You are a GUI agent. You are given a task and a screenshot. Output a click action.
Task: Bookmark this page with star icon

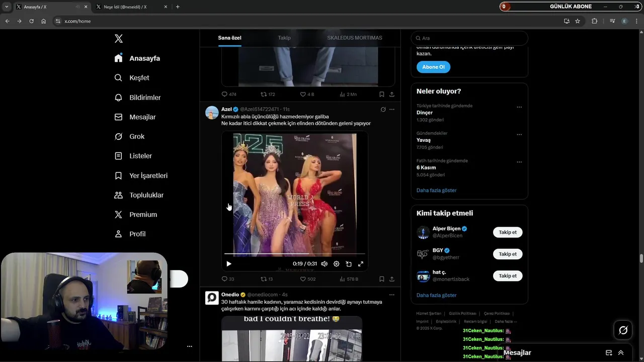pos(578,21)
